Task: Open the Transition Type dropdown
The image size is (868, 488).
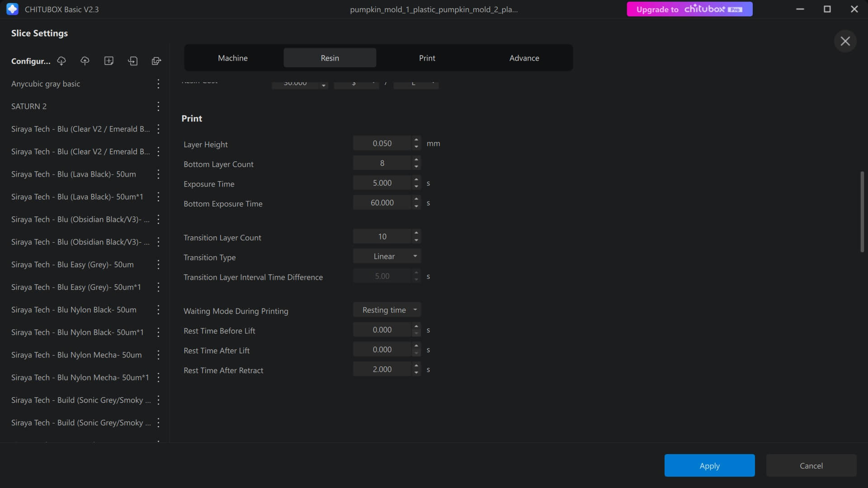Action: (387, 256)
